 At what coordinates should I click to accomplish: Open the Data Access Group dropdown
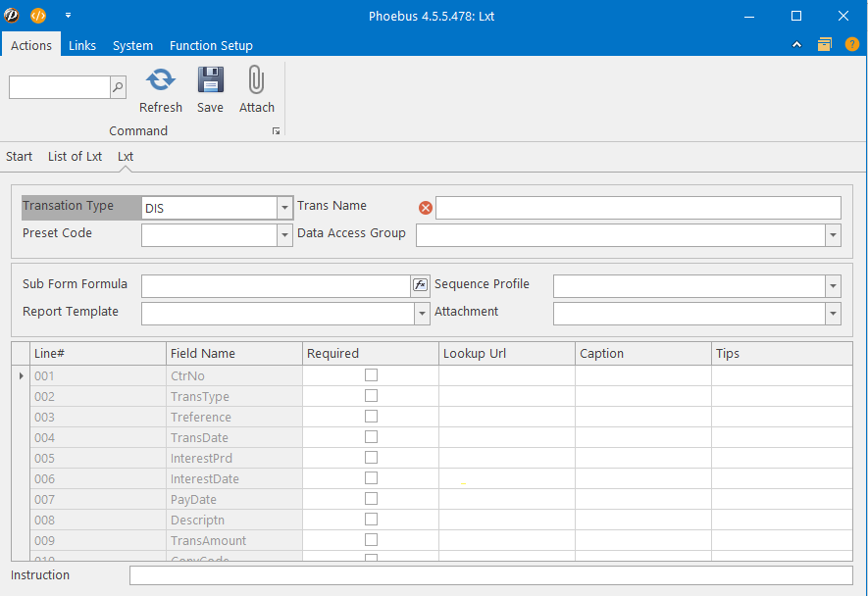(833, 235)
